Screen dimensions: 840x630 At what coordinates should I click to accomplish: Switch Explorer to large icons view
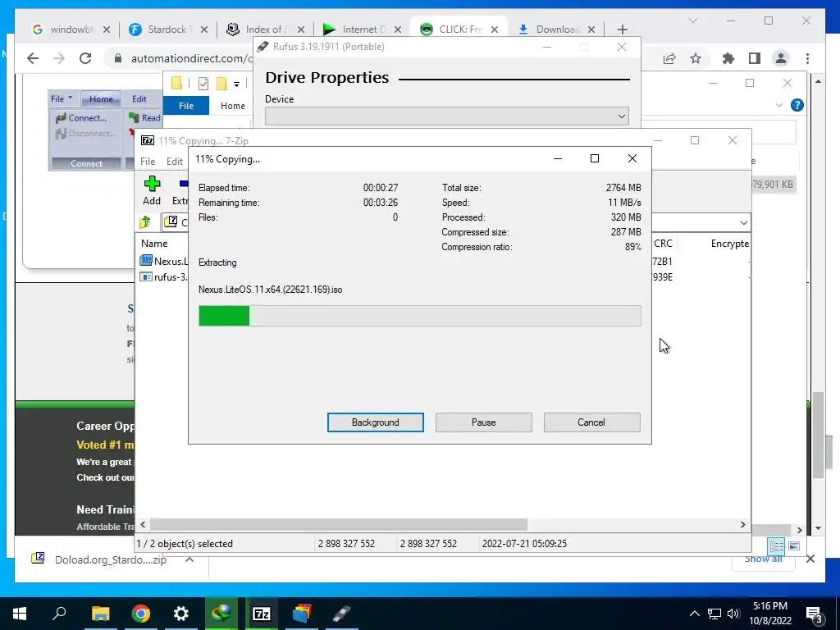pyautogui.click(x=794, y=546)
